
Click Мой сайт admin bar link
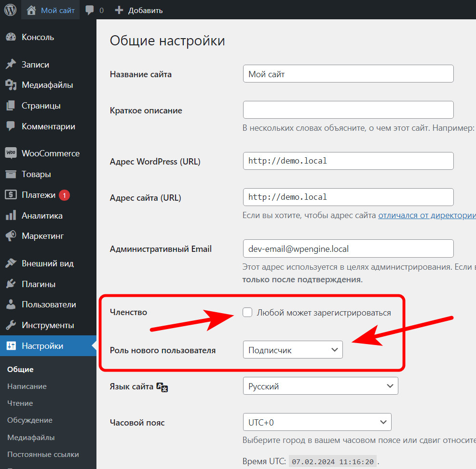tap(58, 10)
